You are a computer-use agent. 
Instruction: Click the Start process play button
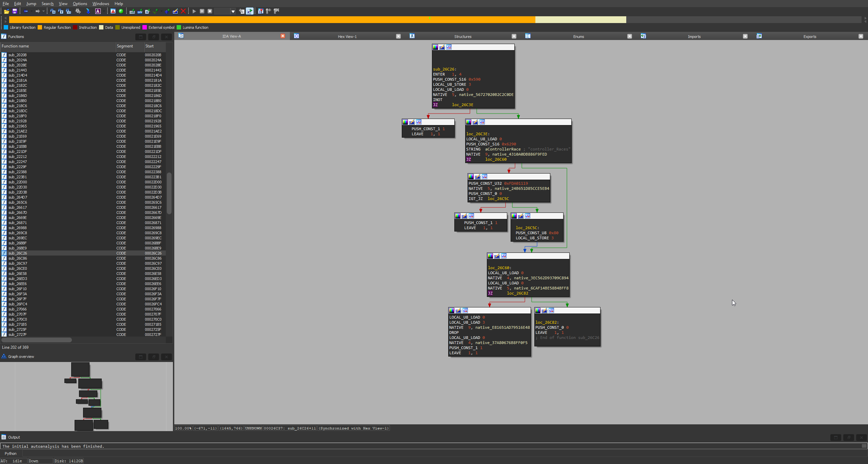[194, 11]
